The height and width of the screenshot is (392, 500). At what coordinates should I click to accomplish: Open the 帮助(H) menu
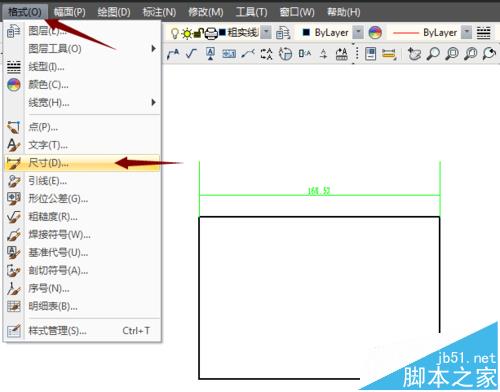point(343,12)
